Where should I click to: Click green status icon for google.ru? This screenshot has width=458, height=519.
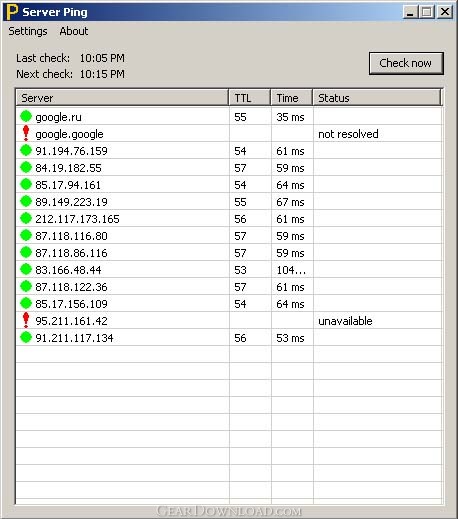[x=26, y=116]
